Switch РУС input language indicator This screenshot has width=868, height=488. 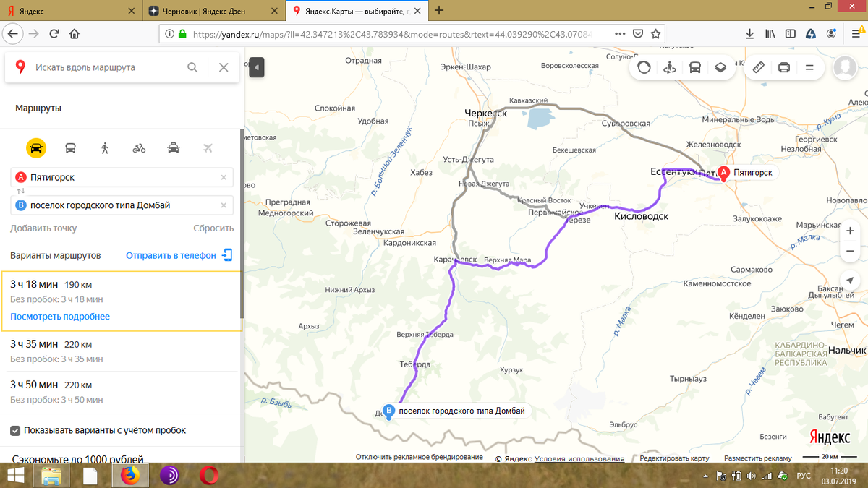click(804, 476)
